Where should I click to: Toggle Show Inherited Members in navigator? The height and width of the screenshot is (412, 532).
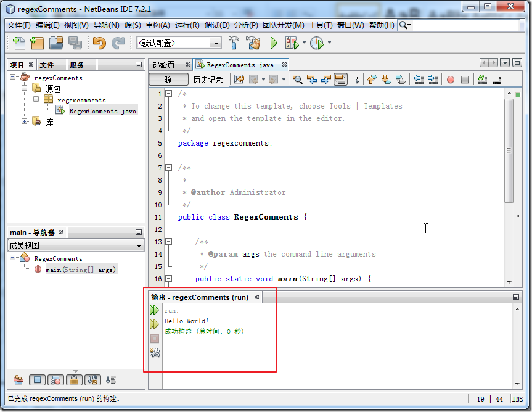pyautogui.click(x=18, y=380)
